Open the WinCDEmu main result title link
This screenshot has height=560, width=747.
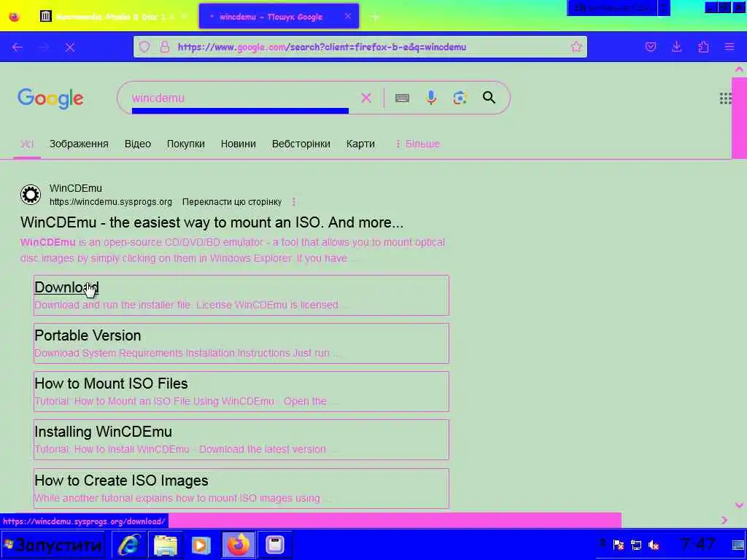point(212,222)
